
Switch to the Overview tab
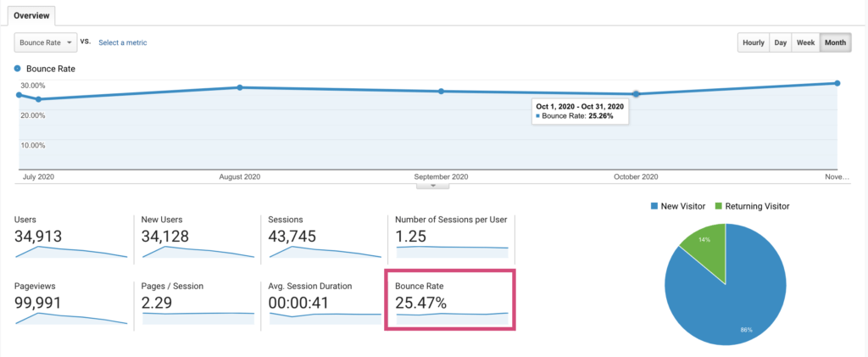coord(32,15)
